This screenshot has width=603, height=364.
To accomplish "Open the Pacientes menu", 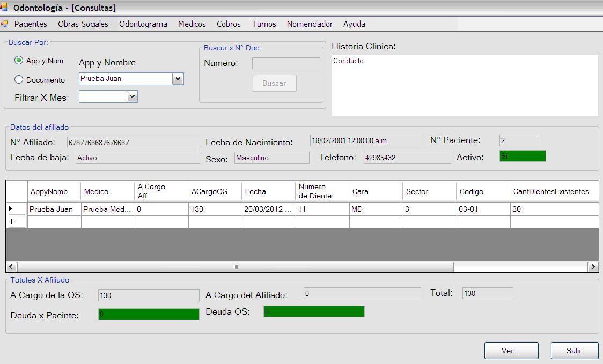I will coord(31,24).
